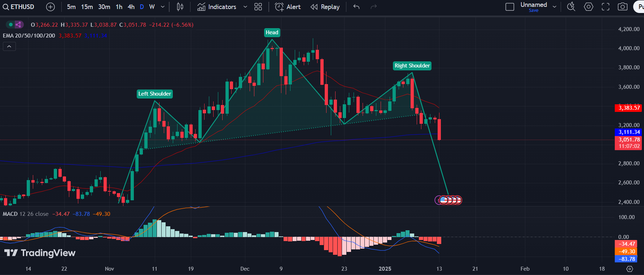
Task: Open chart settings hexagon icon
Action: pos(588,7)
